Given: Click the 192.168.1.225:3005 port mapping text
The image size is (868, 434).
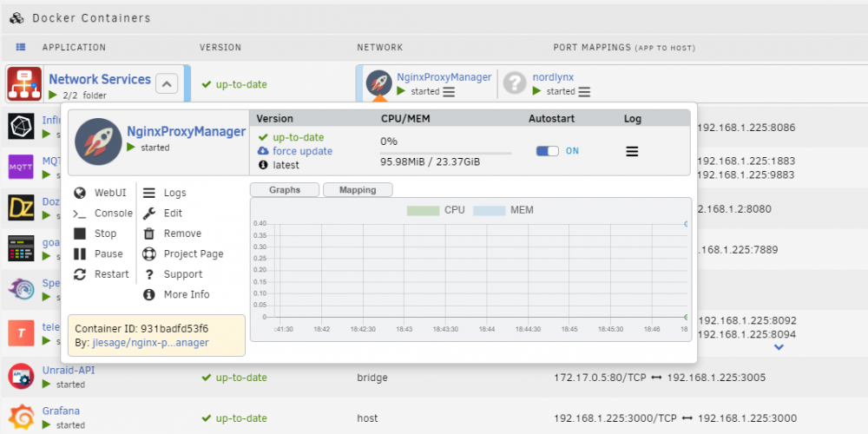Looking at the screenshot, I should (716, 378).
